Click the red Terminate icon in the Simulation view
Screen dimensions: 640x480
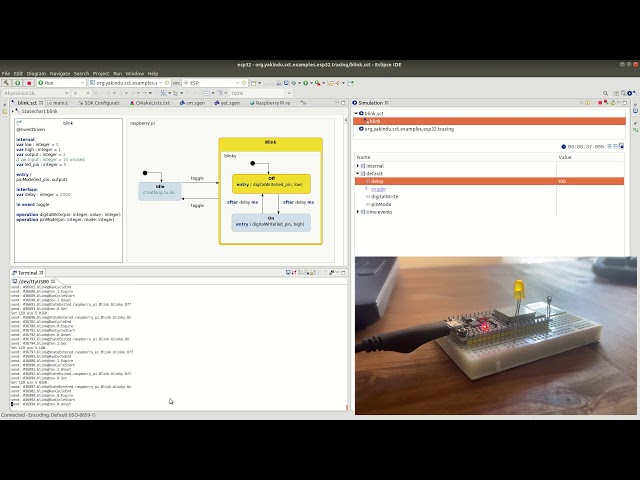[x=600, y=103]
